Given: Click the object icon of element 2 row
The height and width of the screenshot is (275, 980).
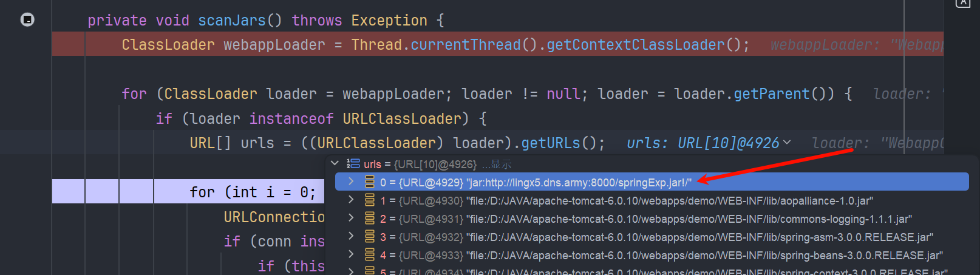Looking at the screenshot, I should (369, 218).
